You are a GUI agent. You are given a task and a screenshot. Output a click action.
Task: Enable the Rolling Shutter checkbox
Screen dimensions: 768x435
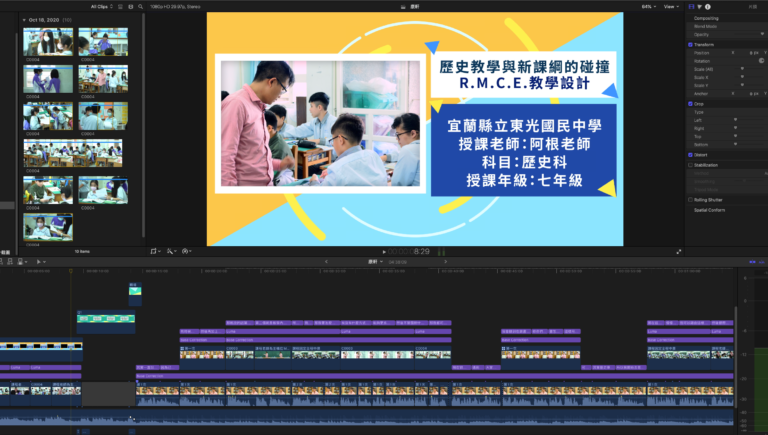pyautogui.click(x=690, y=199)
